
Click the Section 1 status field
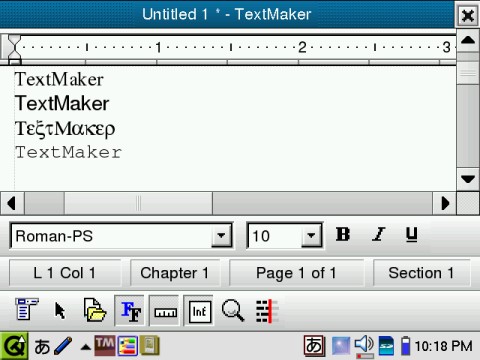coord(421,273)
